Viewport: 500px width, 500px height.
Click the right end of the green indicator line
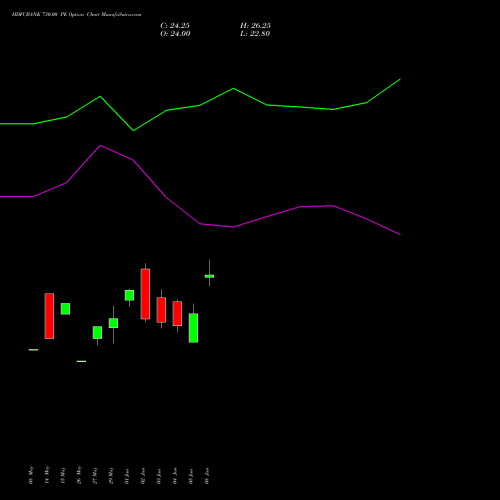pos(399,80)
